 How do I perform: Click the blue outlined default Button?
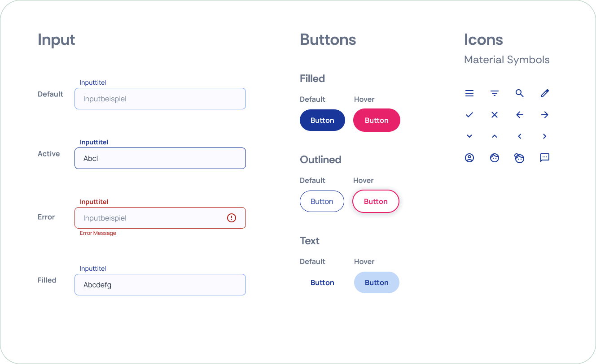(x=322, y=201)
